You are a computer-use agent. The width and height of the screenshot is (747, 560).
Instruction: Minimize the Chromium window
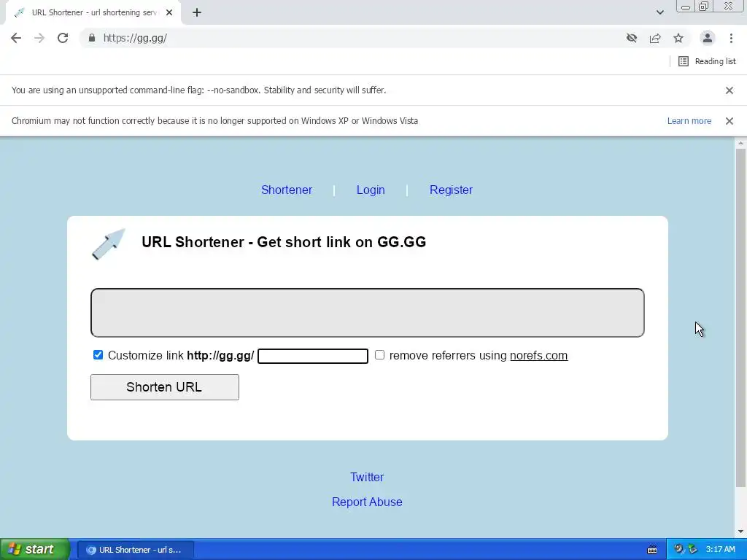click(x=686, y=7)
